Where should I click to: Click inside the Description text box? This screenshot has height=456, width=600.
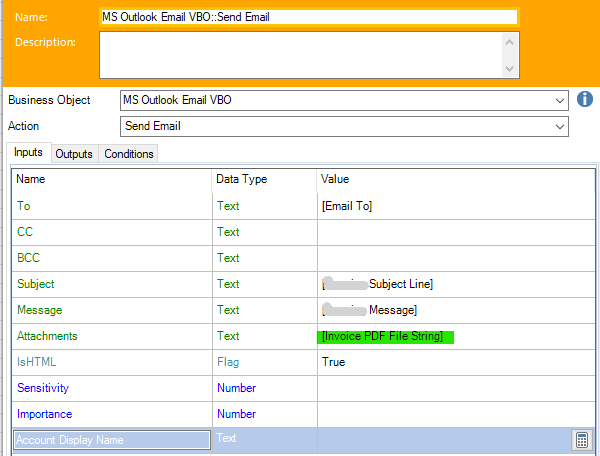click(x=300, y=55)
